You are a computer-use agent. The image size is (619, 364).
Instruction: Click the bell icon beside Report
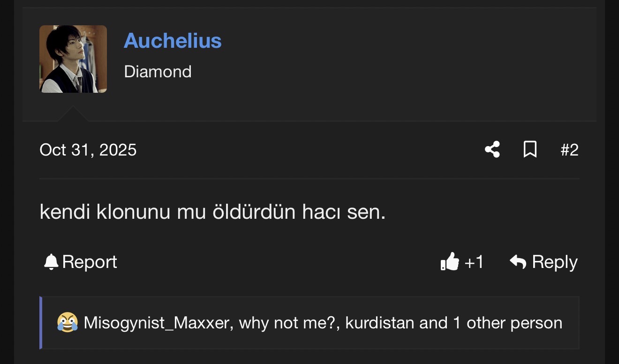tap(51, 262)
